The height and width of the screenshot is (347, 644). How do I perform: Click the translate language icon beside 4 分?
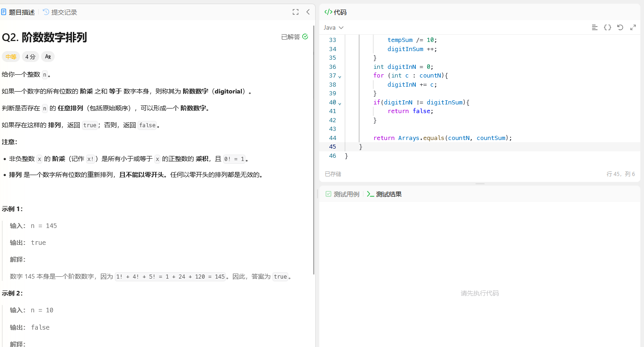(48, 57)
